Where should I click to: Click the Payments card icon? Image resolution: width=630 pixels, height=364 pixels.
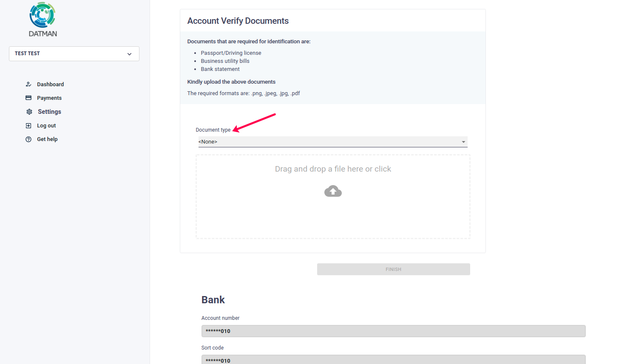click(28, 98)
